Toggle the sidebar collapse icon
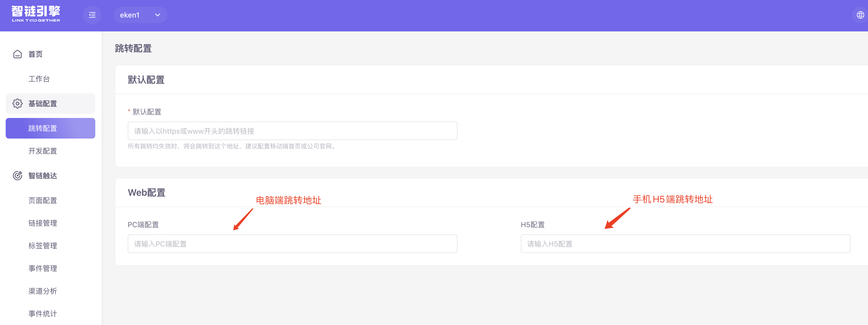868x325 pixels. 92,15
